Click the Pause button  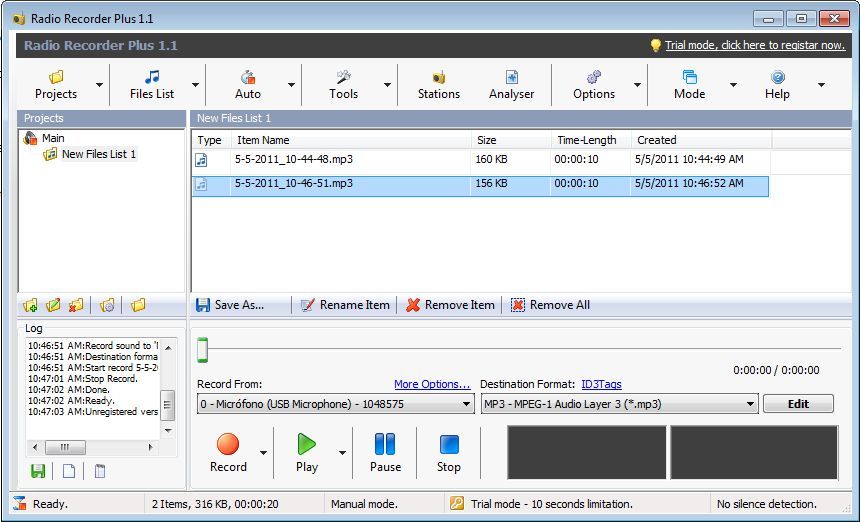[x=385, y=453]
